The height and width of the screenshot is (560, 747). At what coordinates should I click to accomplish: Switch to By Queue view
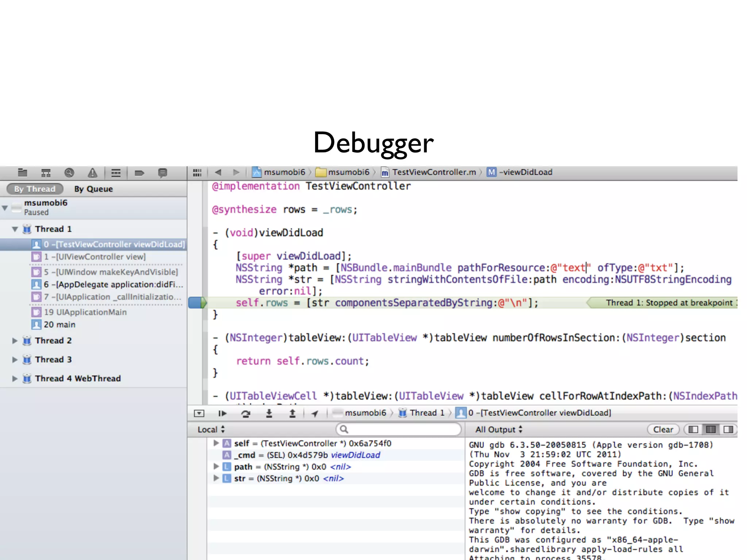coord(93,189)
